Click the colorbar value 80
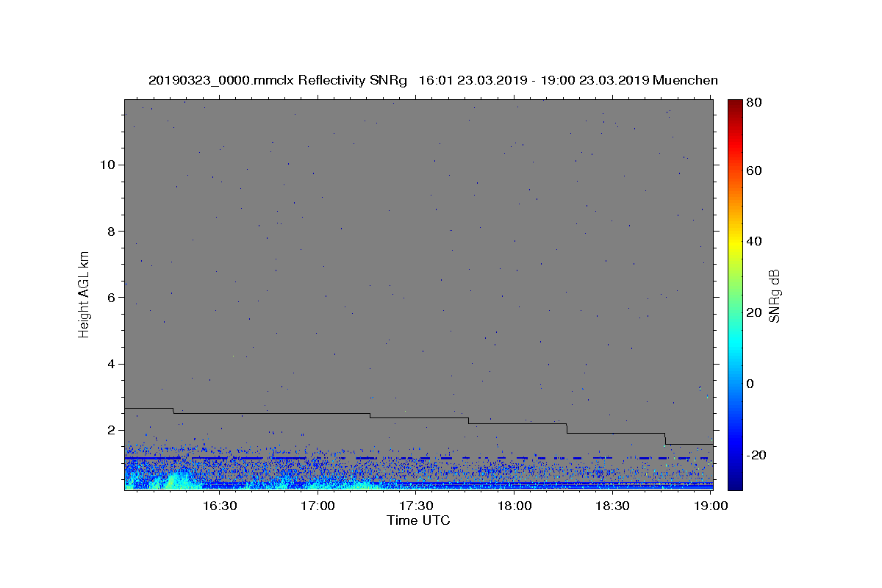Screen dimensions: 882x588 pyautogui.click(x=756, y=103)
